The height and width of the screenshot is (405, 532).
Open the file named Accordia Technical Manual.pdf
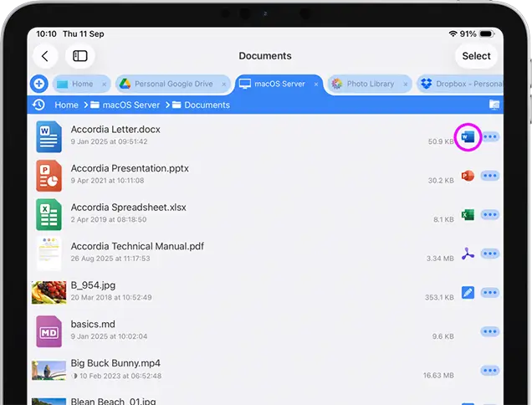[x=137, y=246]
